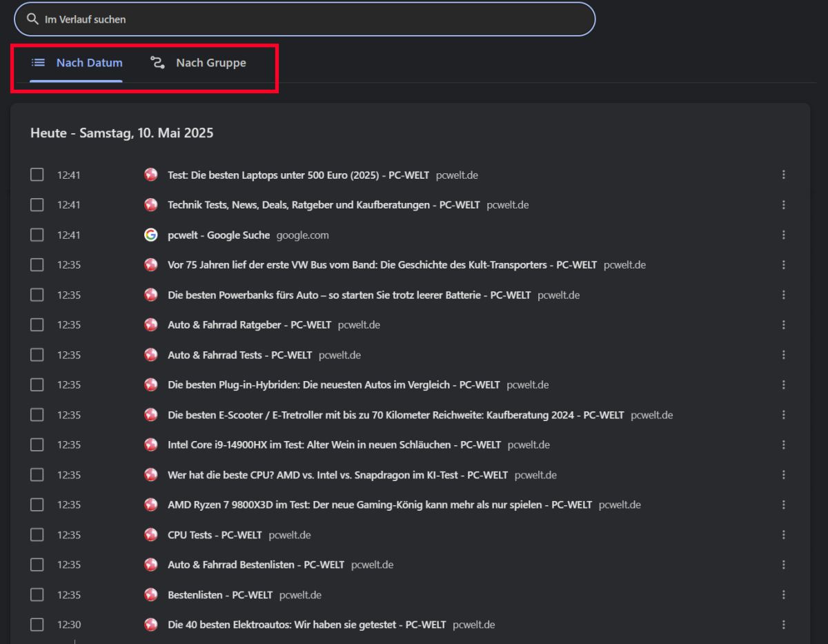Switch to the Nach Datum tab
Screen dimensions: 828x644
click(x=77, y=63)
